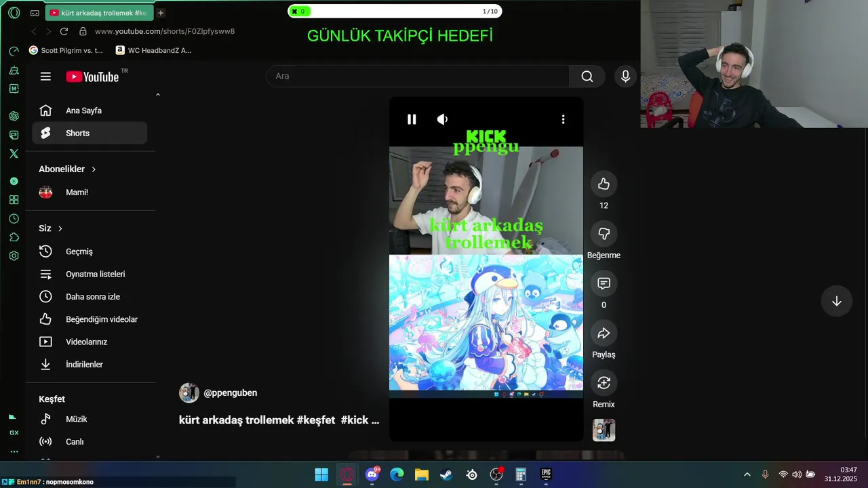
Task: Reload the YouTube page
Action: coord(64,31)
